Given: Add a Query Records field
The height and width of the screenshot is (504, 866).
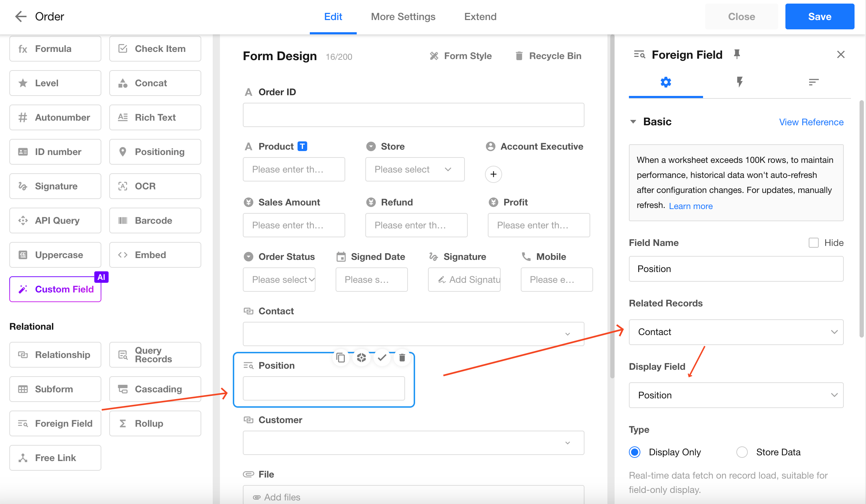Looking at the screenshot, I should pos(155,355).
